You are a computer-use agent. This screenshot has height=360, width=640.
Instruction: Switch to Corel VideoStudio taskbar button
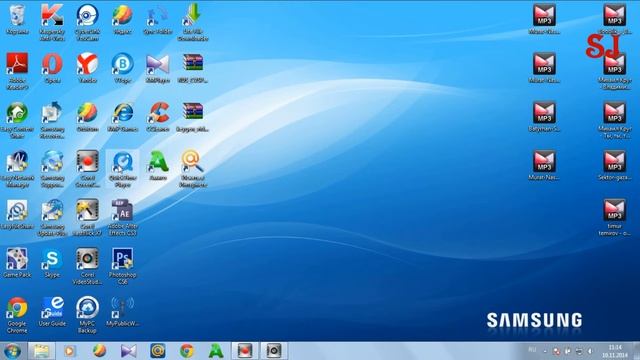274,351
